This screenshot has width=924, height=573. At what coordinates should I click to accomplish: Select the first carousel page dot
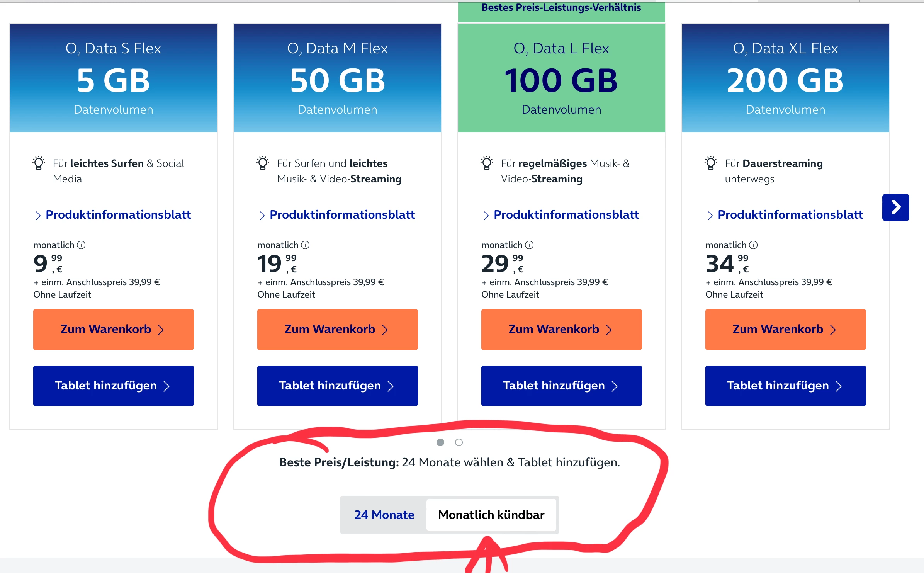[x=440, y=442]
